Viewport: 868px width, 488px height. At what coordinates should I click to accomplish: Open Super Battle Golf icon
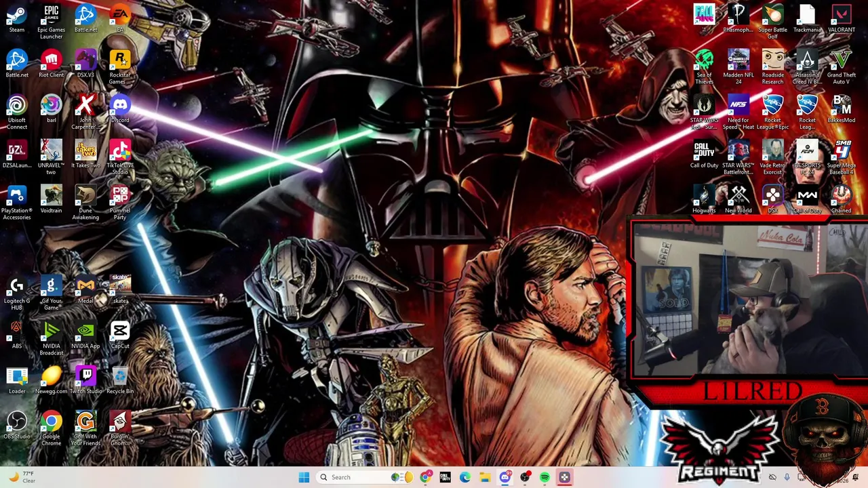coord(772,22)
